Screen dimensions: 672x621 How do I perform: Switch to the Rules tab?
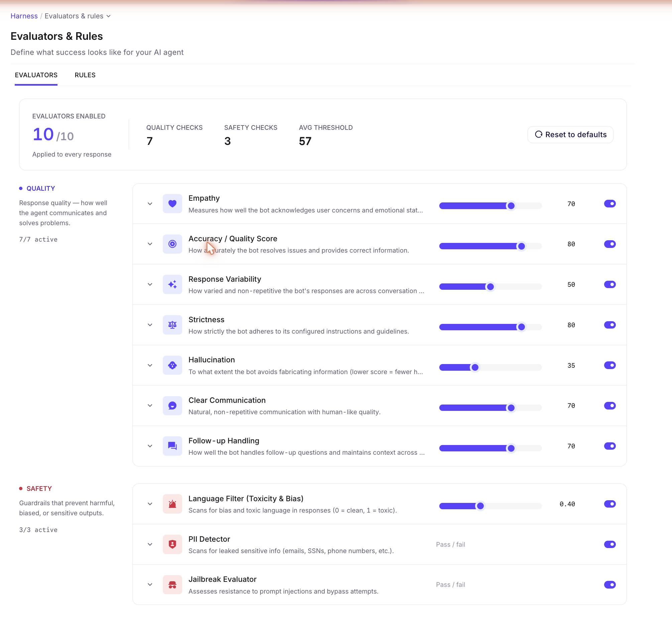[x=85, y=75]
